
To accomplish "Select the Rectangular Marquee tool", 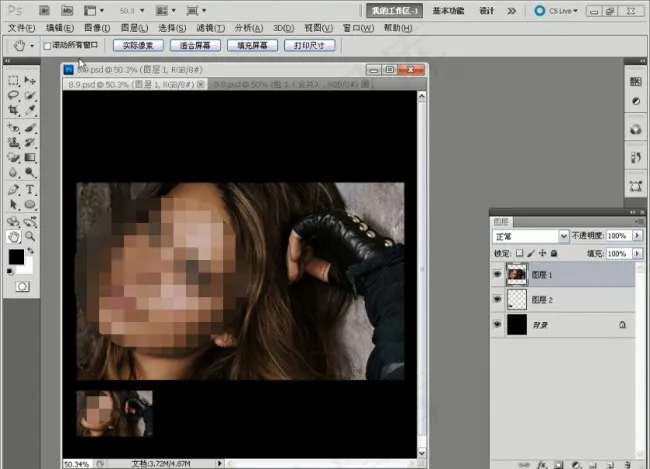I will (13, 80).
